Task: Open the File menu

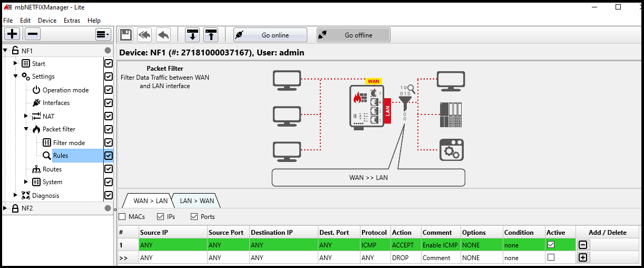Action: click(8, 21)
